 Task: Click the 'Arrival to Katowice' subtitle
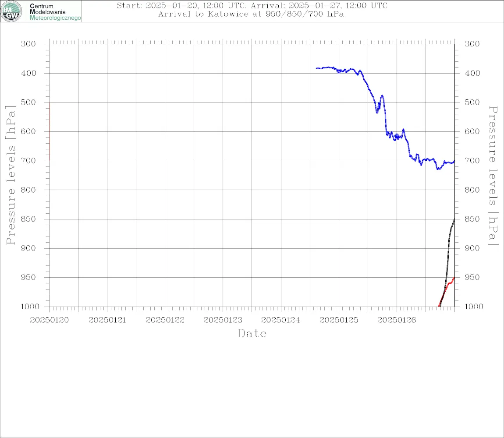[x=252, y=14]
